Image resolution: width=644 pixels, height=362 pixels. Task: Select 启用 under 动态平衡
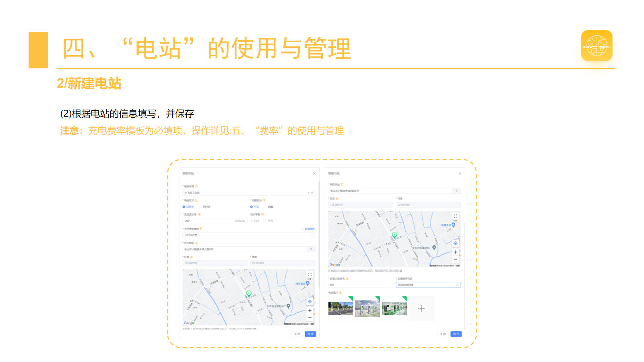coord(252,221)
